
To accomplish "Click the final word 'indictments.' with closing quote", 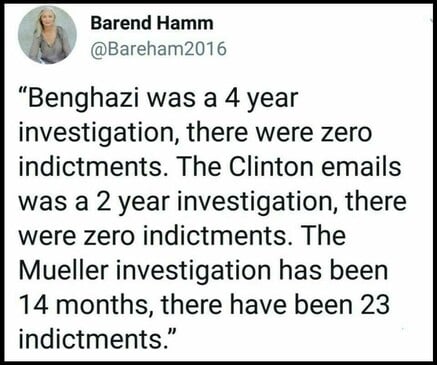I will (97, 339).
